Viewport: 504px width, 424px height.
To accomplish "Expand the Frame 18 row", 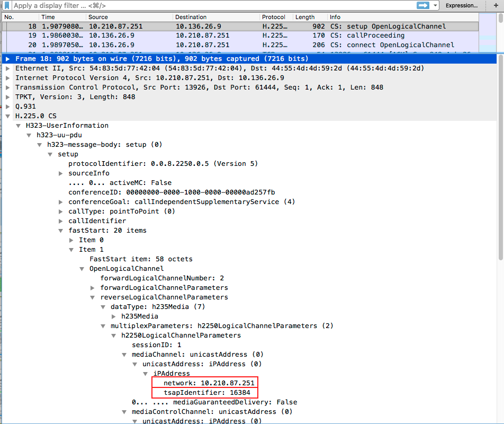I will coord(8,59).
